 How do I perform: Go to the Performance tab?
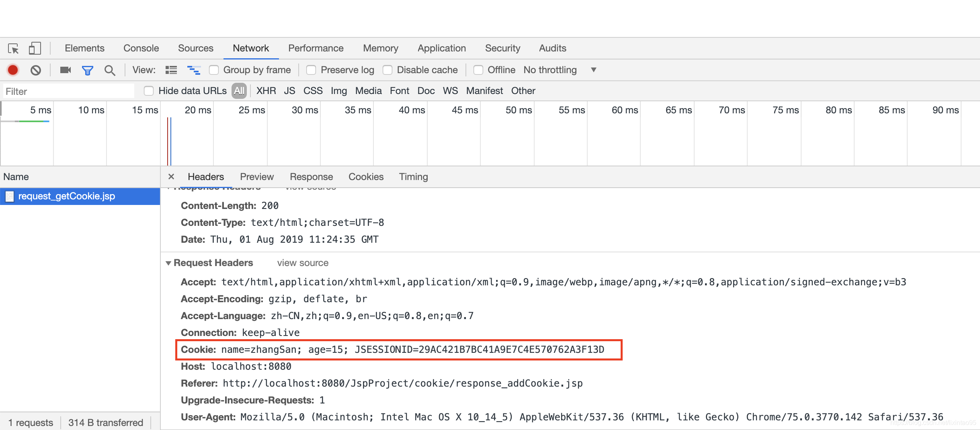click(x=316, y=48)
